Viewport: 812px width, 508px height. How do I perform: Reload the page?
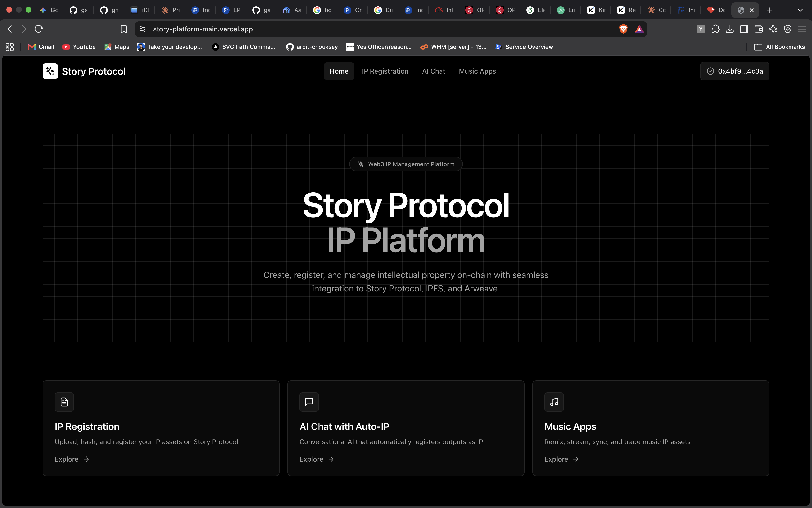(x=39, y=29)
